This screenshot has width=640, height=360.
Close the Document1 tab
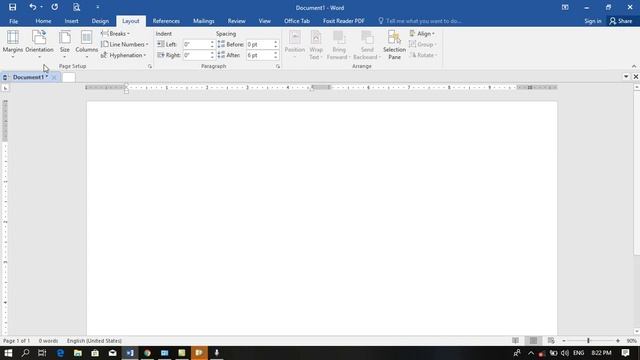coord(54,77)
